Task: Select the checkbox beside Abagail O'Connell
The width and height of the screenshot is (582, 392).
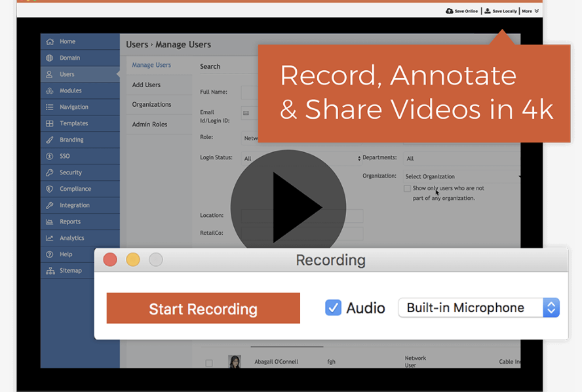Action: coord(208,361)
